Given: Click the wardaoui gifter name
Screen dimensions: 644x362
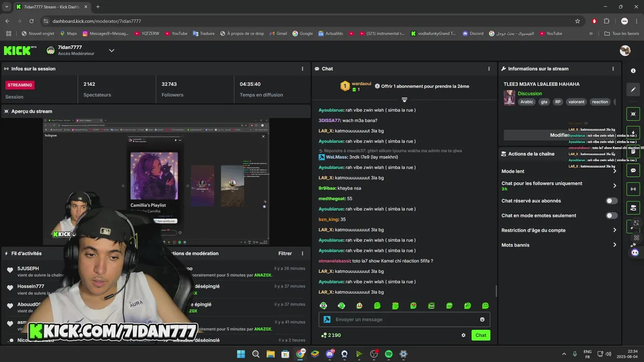Looking at the screenshot, I should click(361, 84).
